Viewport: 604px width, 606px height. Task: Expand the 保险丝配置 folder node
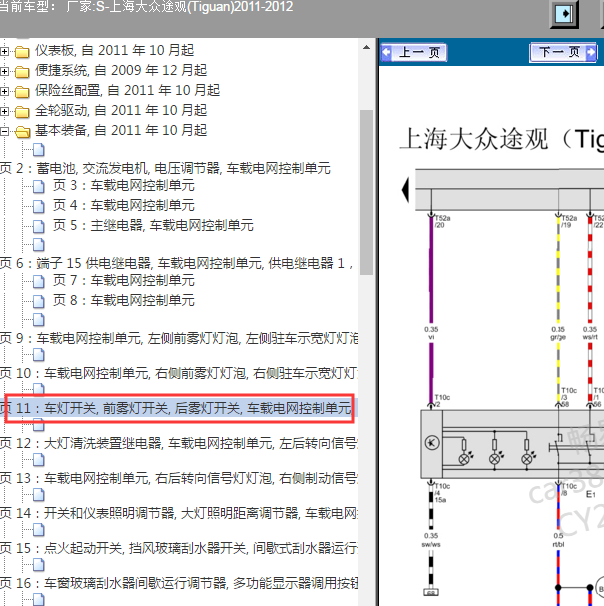[x=4, y=92]
